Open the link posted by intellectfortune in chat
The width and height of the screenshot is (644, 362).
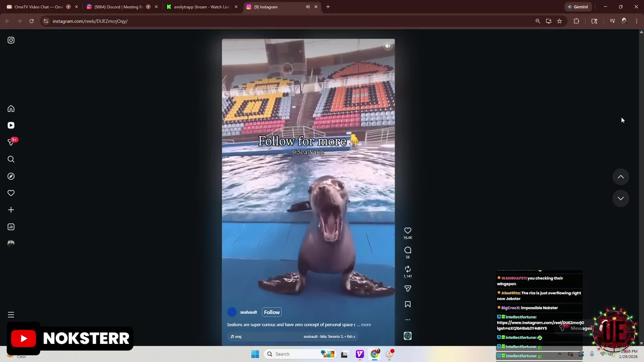[540, 325]
